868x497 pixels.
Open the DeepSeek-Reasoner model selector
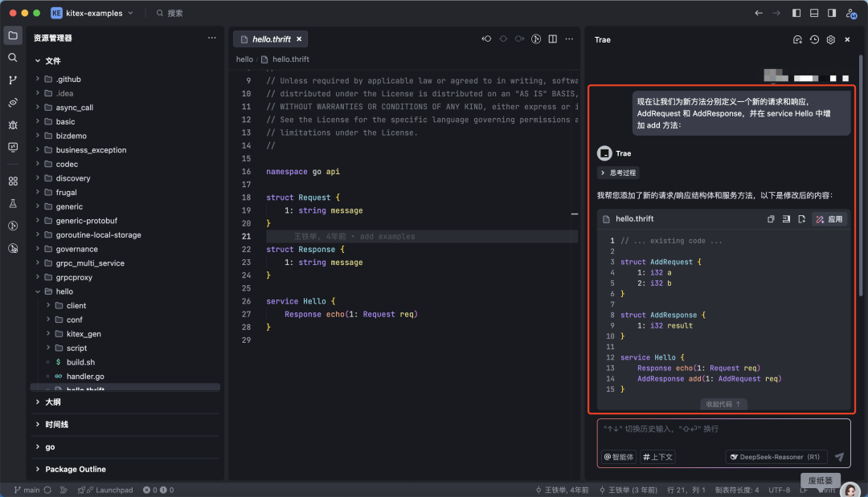pyautogui.click(x=776, y=457)
